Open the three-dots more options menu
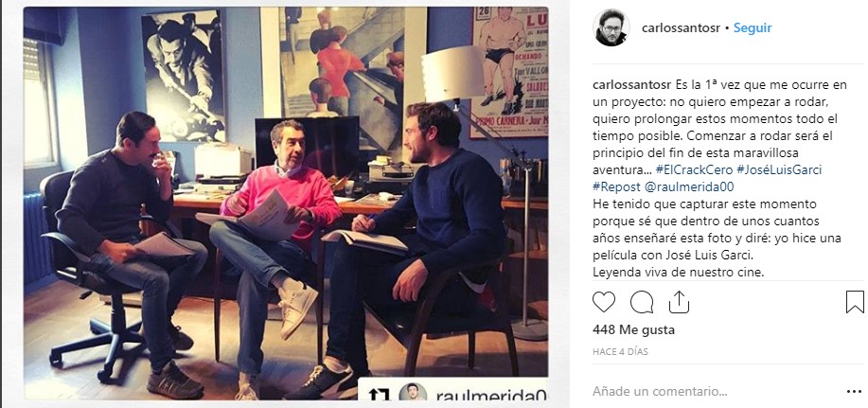This screenshot has width=868, height=408. [x=854, y=392]
